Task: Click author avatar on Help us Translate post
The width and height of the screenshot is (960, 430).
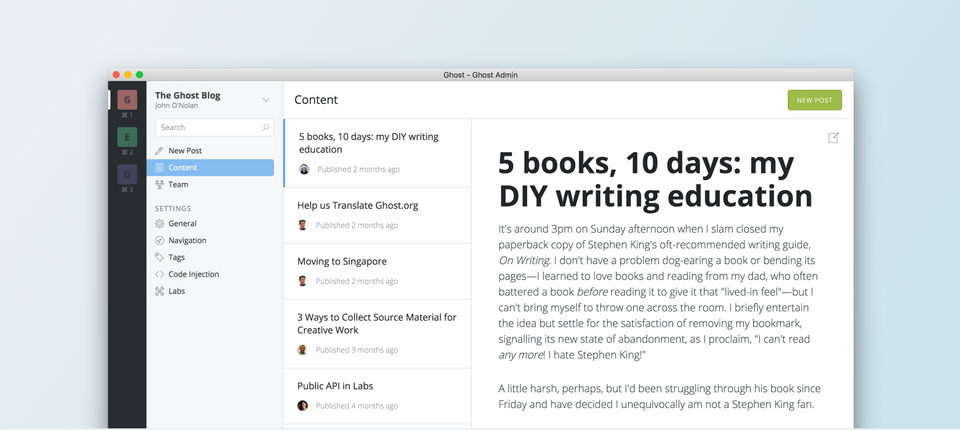Action: point(302,225)
